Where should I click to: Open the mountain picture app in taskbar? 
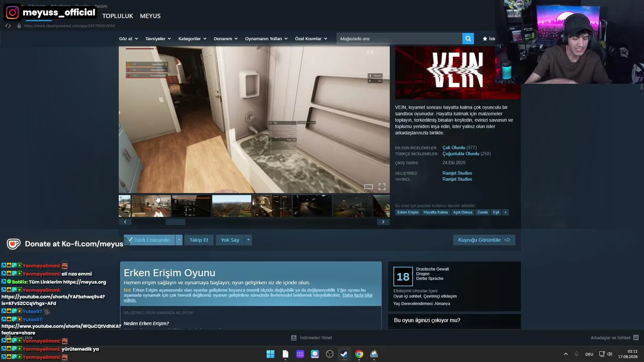pyautogui.click(x=374, y=354)
